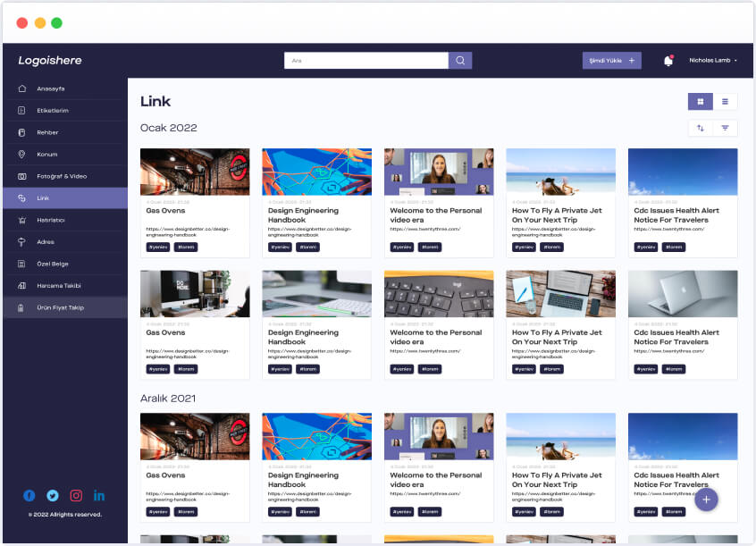Open the Twitter social icon
This screenshot has height=546, width=756.
click(x=53, y=495)
